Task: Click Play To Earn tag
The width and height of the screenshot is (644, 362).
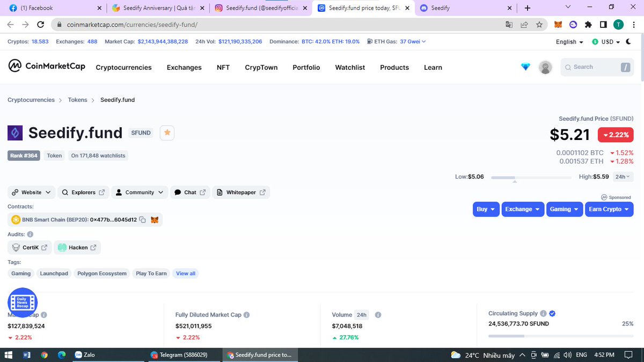Action: [x=151, y=274]
